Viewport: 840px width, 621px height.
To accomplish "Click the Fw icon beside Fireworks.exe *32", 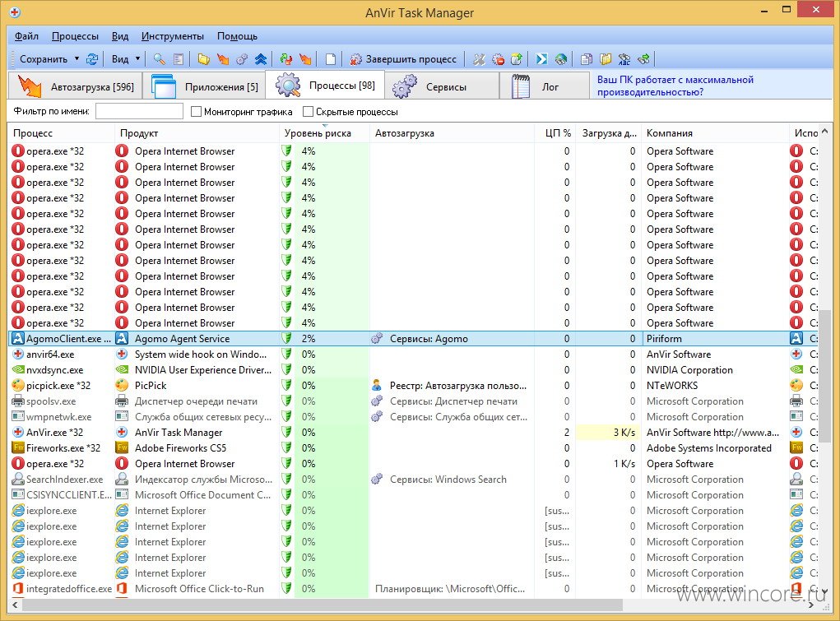I will click(x=17, y=447).
